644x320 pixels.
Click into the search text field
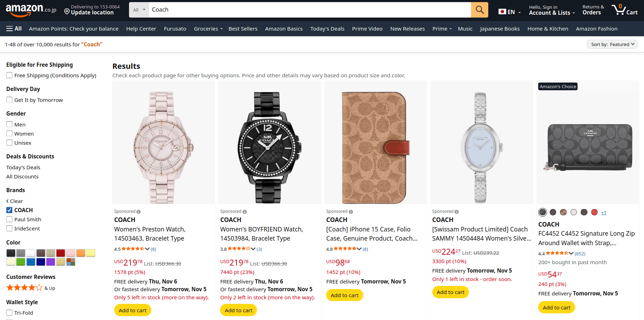click(x=309, y=10)
